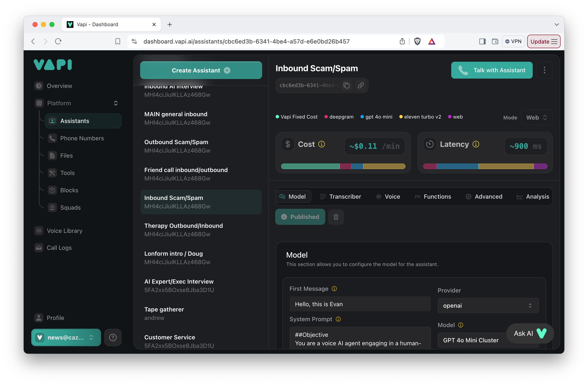The height and width of the screenshot is (385, 588).
Task: Click the Cost breakdown color bar
Action: 343,166
